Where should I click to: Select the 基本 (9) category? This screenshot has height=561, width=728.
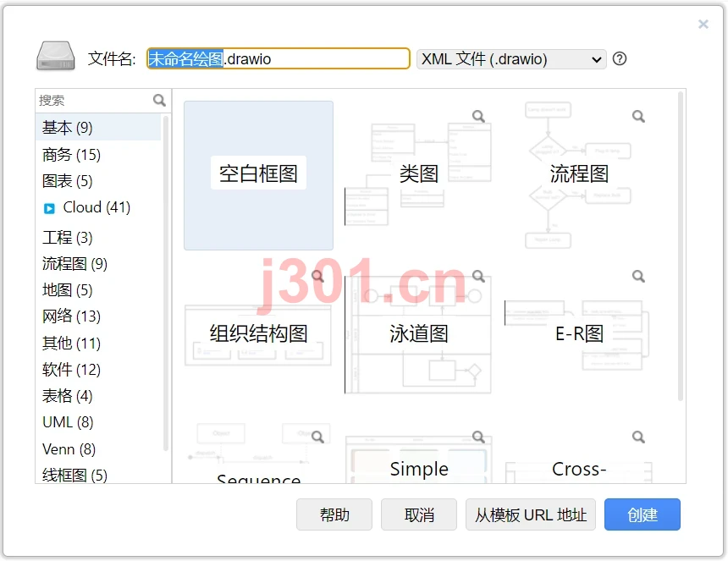[x=98, y=127]
